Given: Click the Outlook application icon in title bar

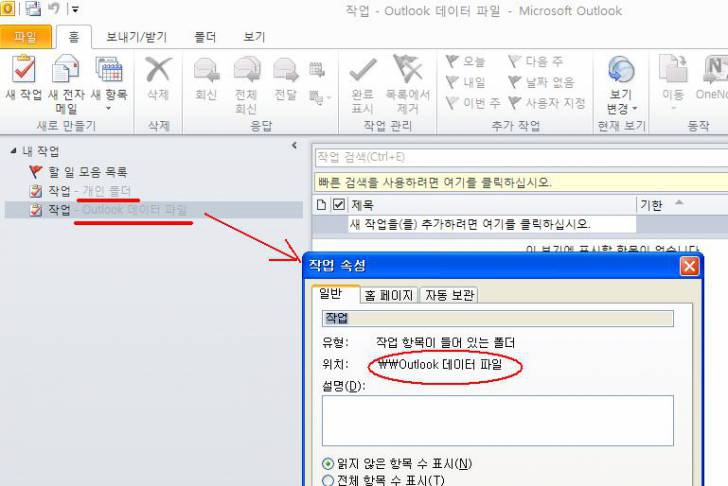Looking at the screenshot, I should pos(7,8).
